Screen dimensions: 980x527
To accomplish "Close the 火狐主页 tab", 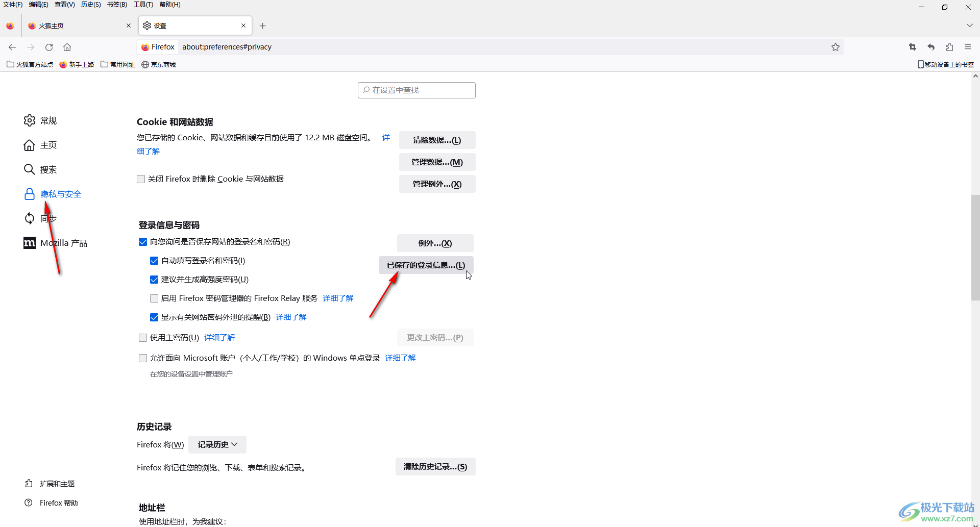I will [129, 26].
